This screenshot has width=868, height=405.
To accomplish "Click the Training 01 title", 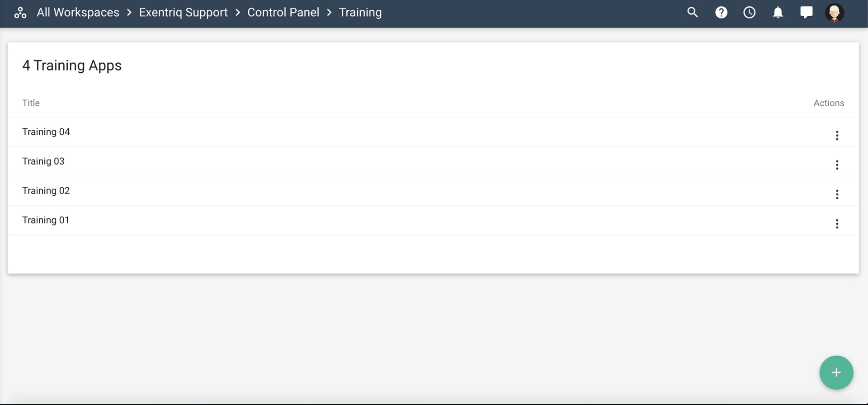I will pos(46,220).
